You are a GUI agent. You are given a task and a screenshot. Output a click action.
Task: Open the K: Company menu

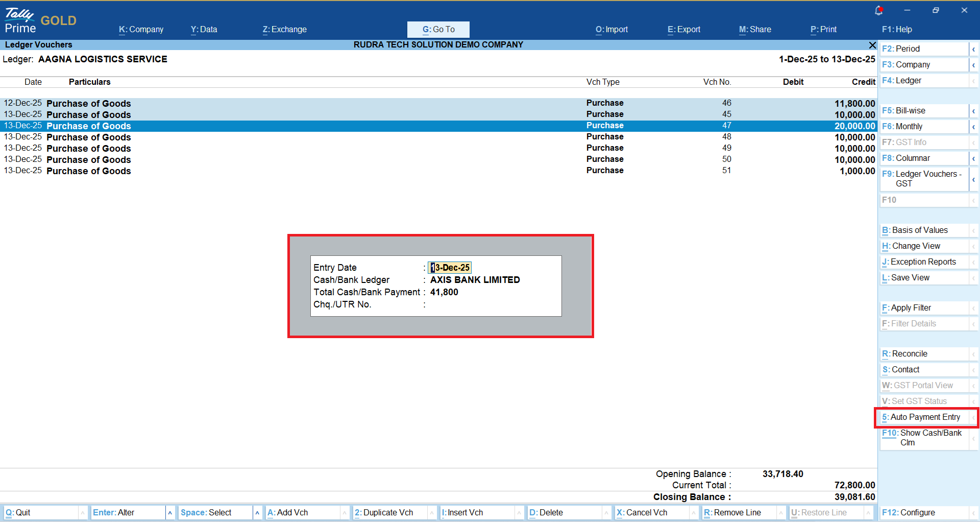(x=141, y=30)
